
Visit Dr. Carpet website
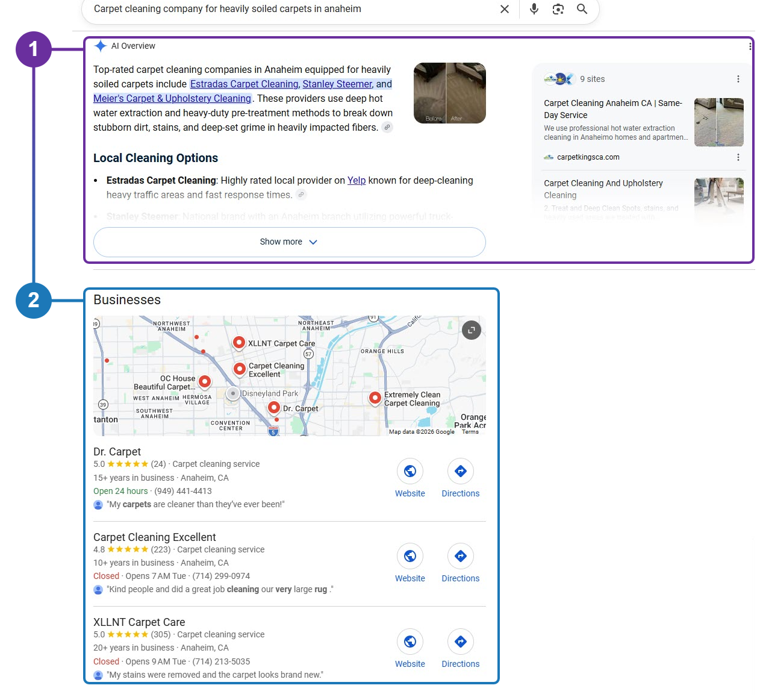coord(410,479)
